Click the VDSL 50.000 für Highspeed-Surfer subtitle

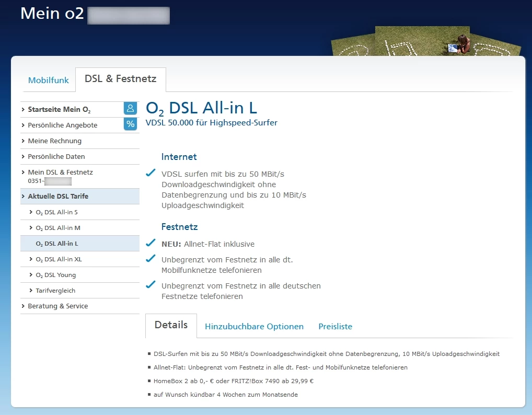click(x=211, y=123)
